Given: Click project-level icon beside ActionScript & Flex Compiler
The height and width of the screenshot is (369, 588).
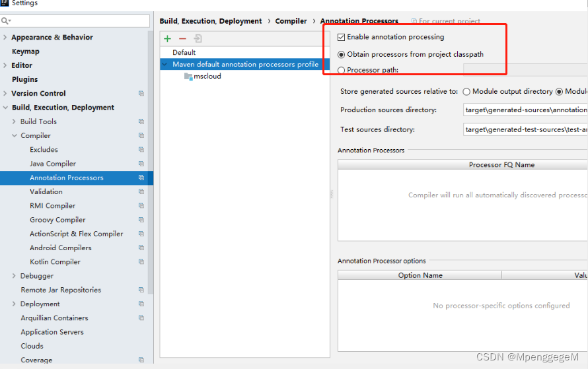Looking at the screenshot, I should pos(141,234).
